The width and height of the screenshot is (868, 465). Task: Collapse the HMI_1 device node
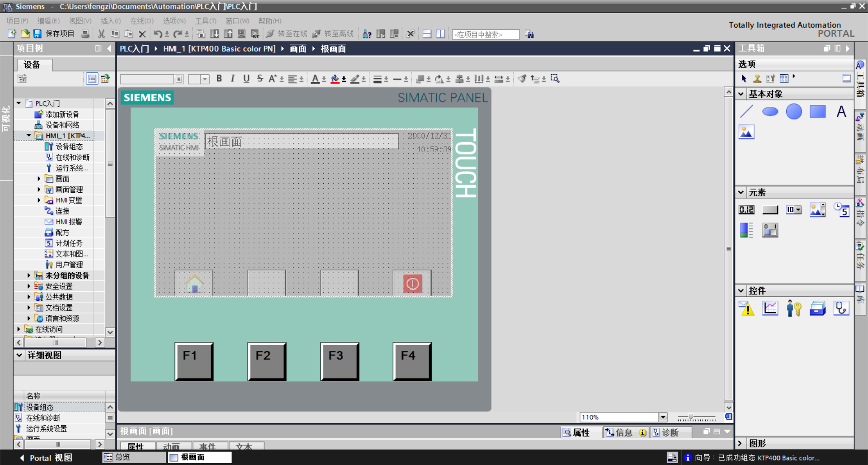(x=29, y=135)
